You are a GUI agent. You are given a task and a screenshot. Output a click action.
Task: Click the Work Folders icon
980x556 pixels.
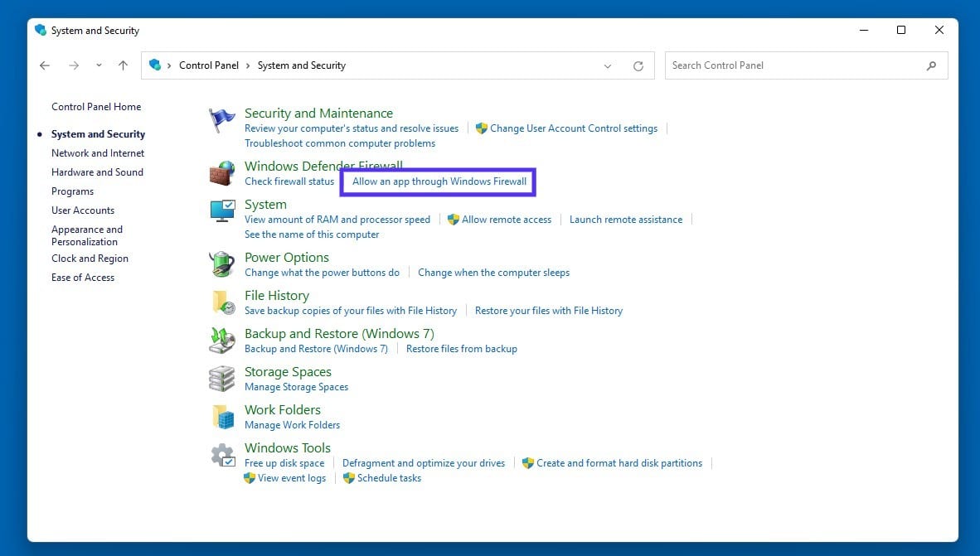point(221,416)
